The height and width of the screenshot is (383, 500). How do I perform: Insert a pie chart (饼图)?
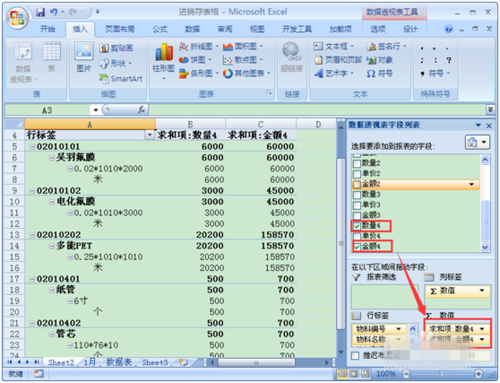coord(196,60)
